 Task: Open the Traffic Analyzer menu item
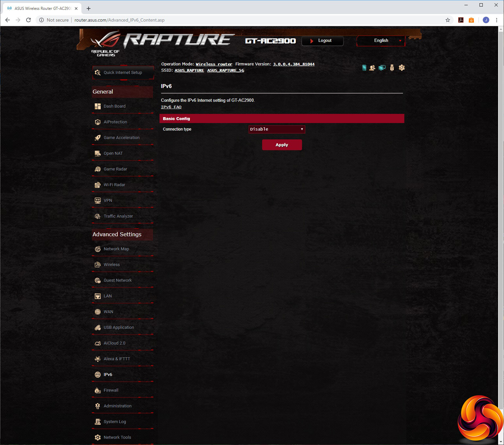118,216
